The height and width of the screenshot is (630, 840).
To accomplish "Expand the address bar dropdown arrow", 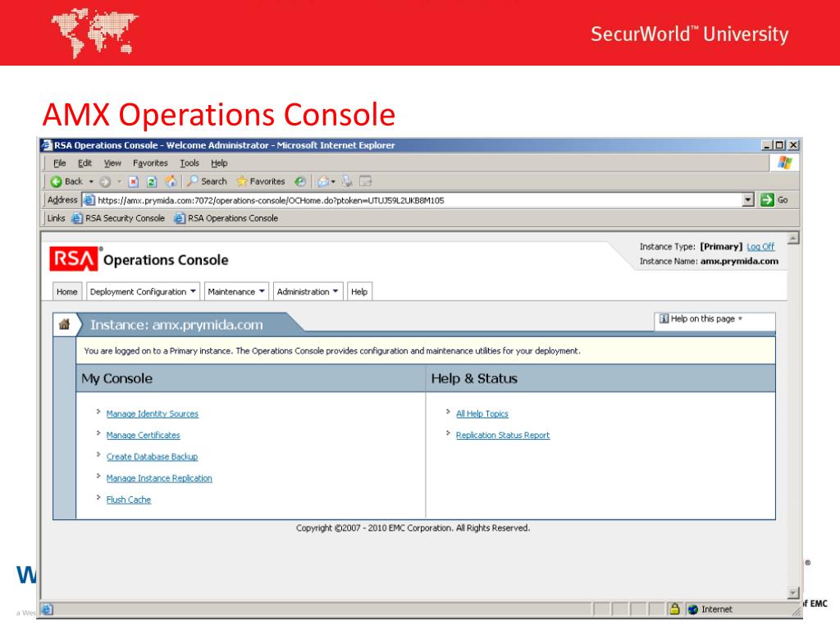I will point(748,200).
